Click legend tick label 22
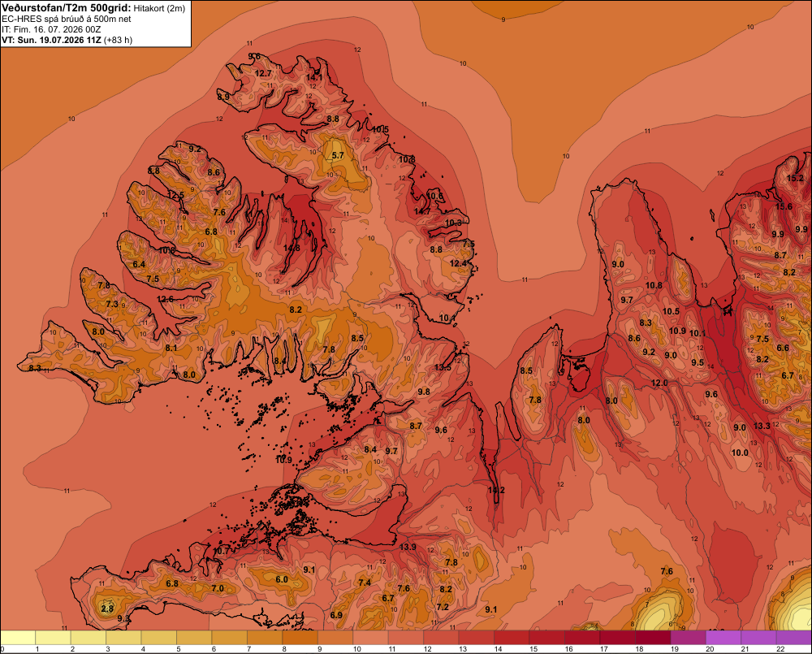 [780, 649]
